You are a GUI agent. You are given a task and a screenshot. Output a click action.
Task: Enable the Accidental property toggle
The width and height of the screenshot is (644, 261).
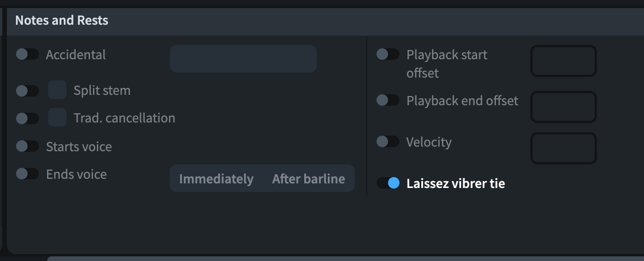coord(28,55)
